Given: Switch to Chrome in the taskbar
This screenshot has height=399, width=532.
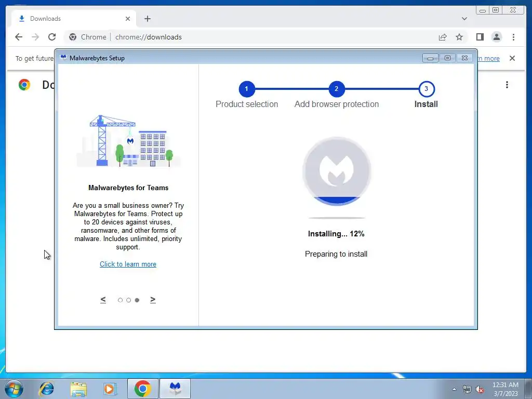Looking at the screenshot, I should pos(142,389).
